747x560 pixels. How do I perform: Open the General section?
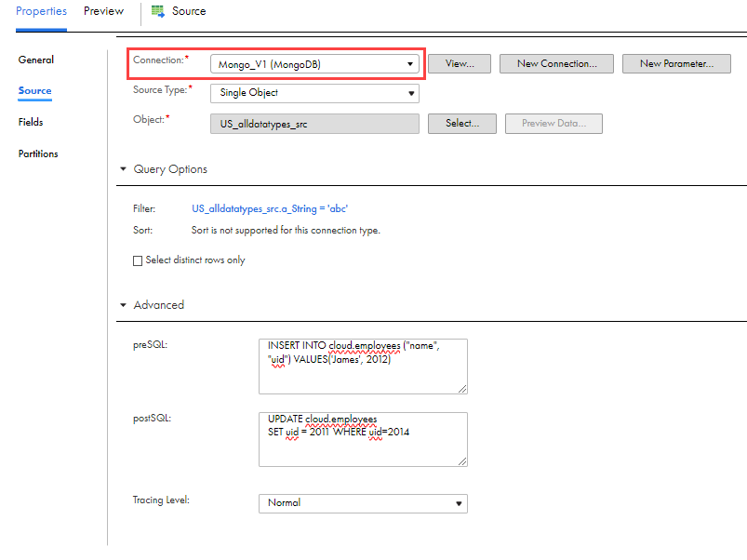point(36,60)
